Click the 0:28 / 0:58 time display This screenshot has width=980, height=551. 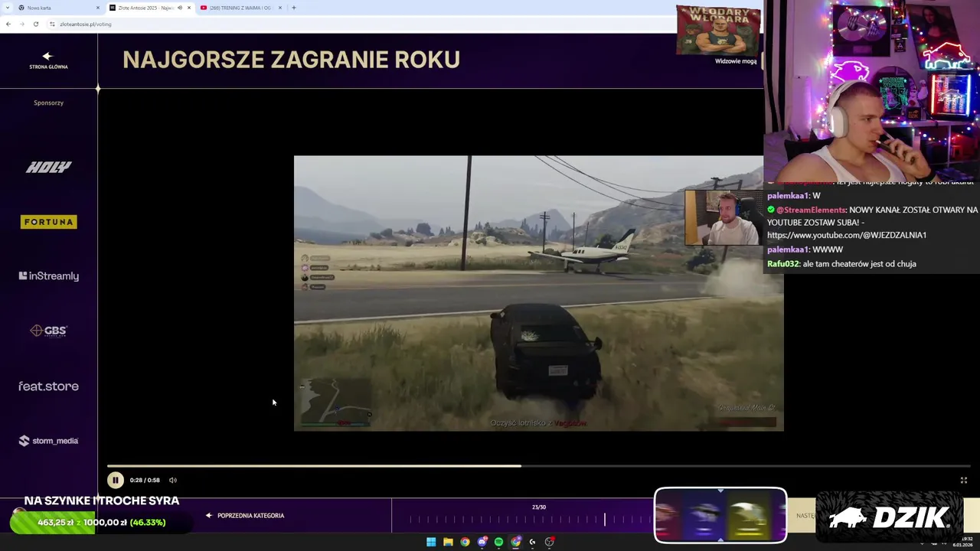pos(145,480)
